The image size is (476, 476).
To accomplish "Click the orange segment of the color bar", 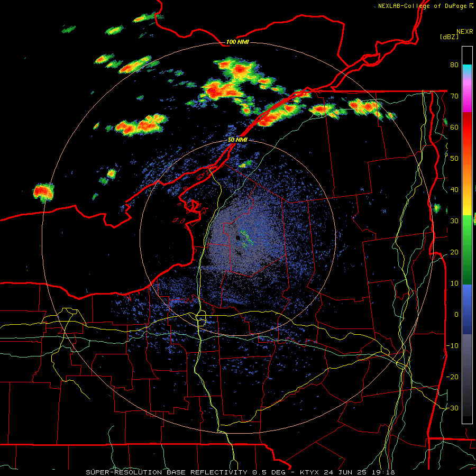I will (467, 179).
